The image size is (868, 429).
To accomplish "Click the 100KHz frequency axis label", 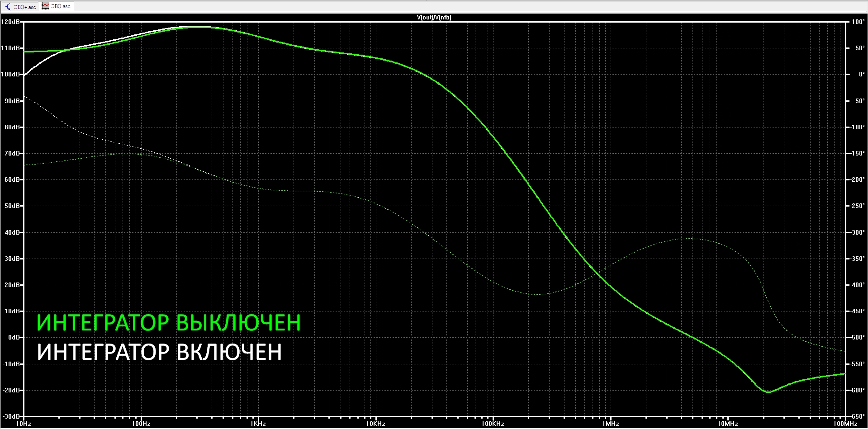I will coord(493,424).
